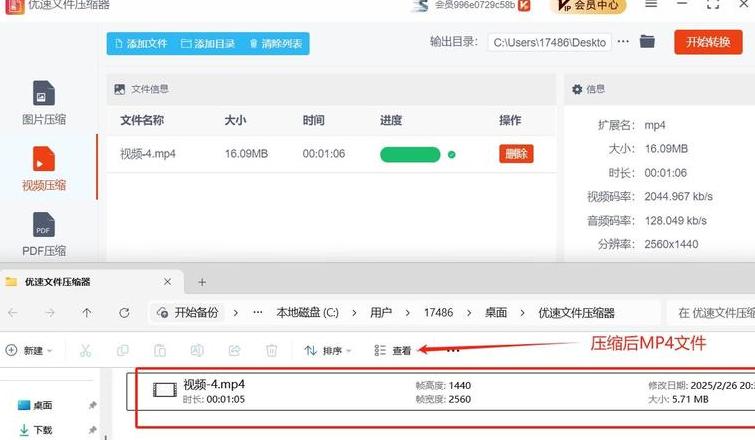The height and width of the screenshot is (440, 755).
Task: Expand hidden breadcrumb path with ellipsis
Action: (258, 313)
